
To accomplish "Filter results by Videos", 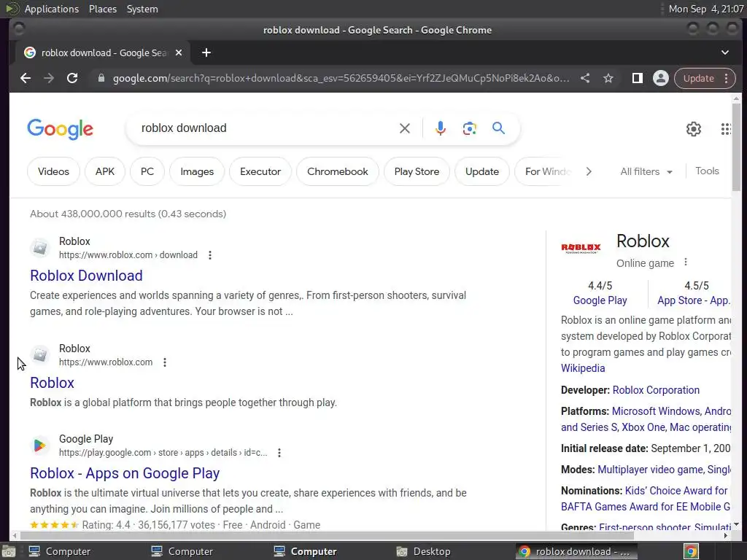I will tap(53, 171).
